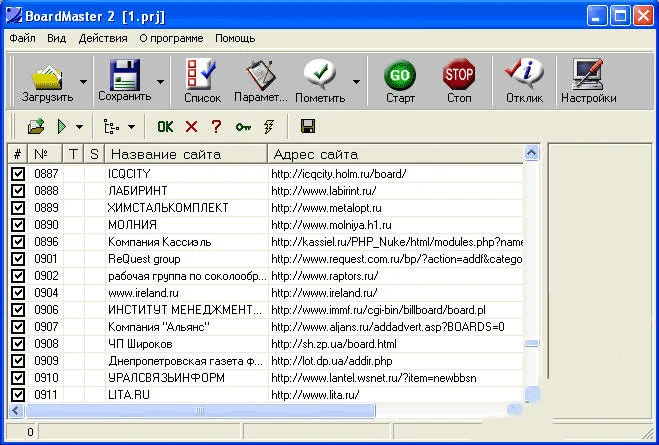The width and height of the screenshot is (659, 445).
Task: Select the рабочая группа по соколообр... row name
Action: tap(187, 276)
